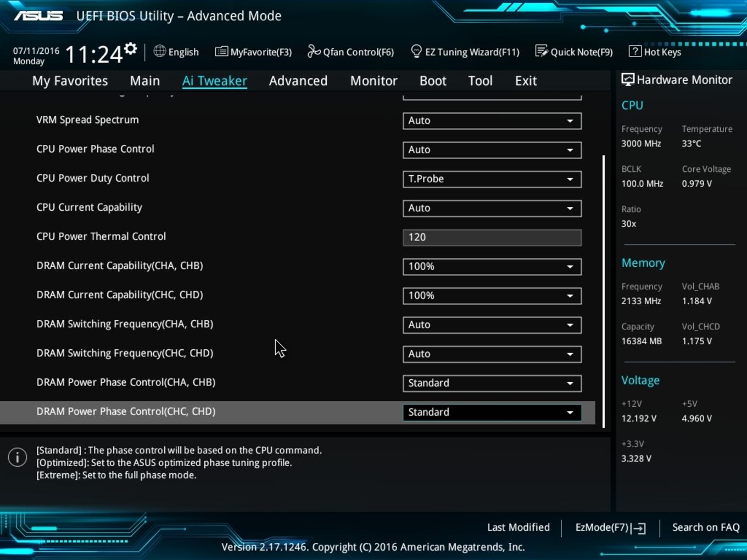Click the 3000 MHz CPU frequency value
The height and width of the screenshot is (560, 747).
coord(641,143)
